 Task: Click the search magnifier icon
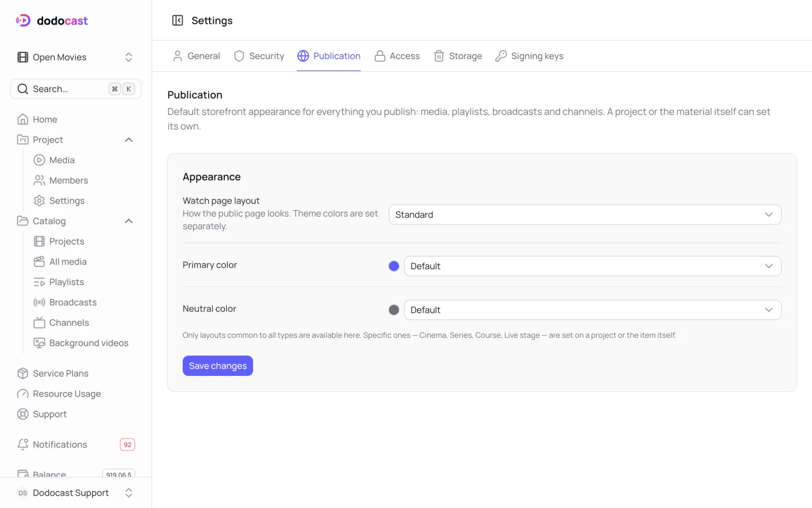pos(23,89)
